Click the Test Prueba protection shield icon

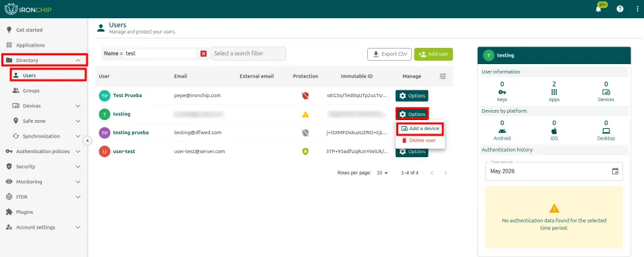(x=305, y=96)
